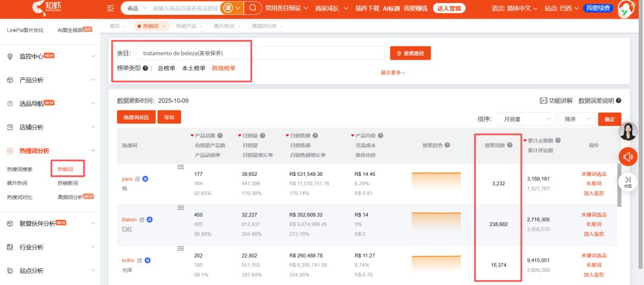Click the copy icon next to 'para'
The image size is (644, 285).
(x=137, y=179)
